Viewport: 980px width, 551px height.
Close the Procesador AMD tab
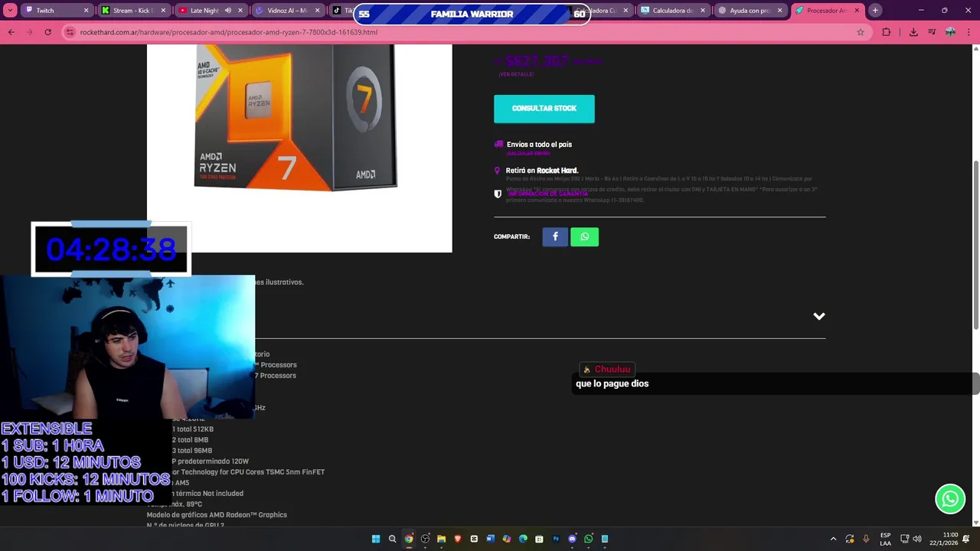point(857,11)
